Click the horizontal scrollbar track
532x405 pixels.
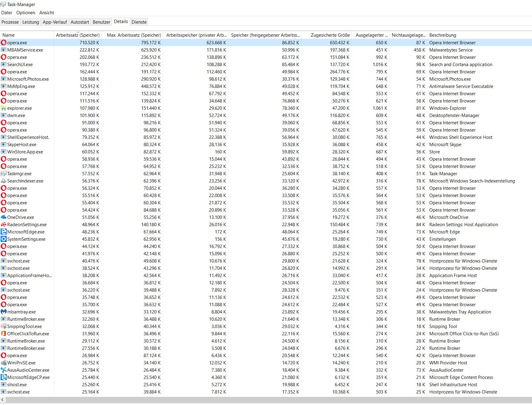(269, 400)
